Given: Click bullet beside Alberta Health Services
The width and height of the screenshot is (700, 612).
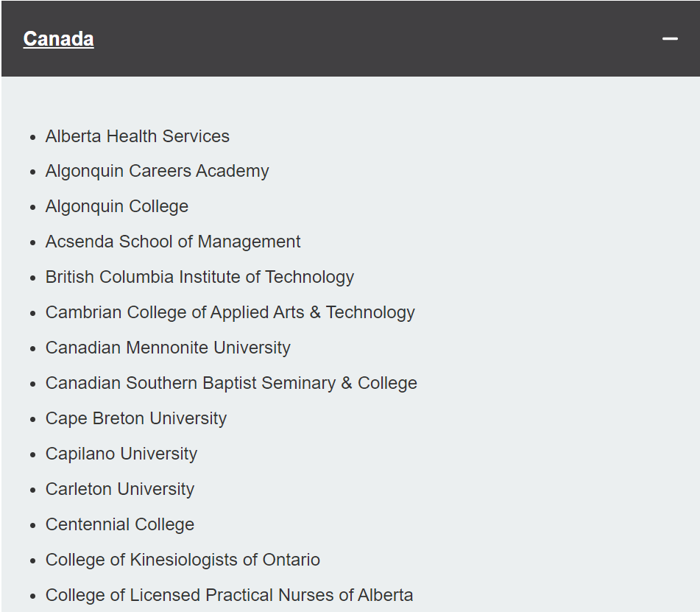Looking at the screenshot, I should tap(32, 137).
